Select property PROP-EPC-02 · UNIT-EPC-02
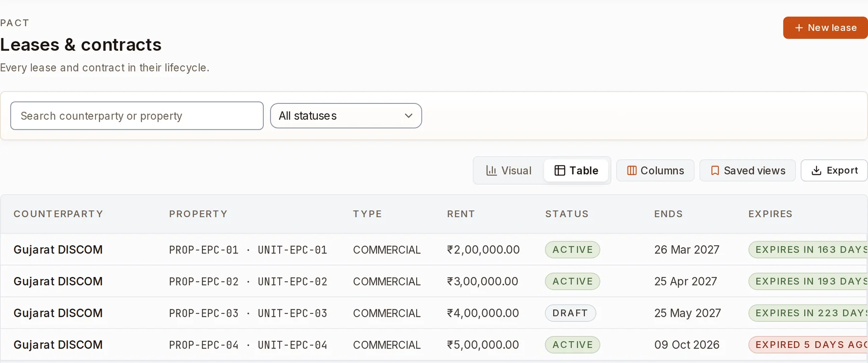Image resolution: width=868 pixels, height=363 pixels. pos(248,282)
